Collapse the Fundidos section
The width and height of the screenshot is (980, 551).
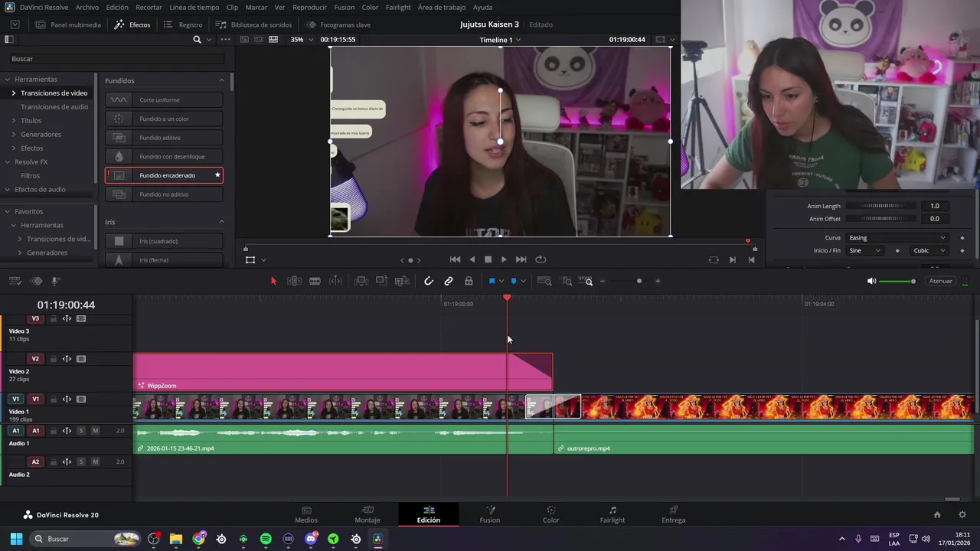222,80
